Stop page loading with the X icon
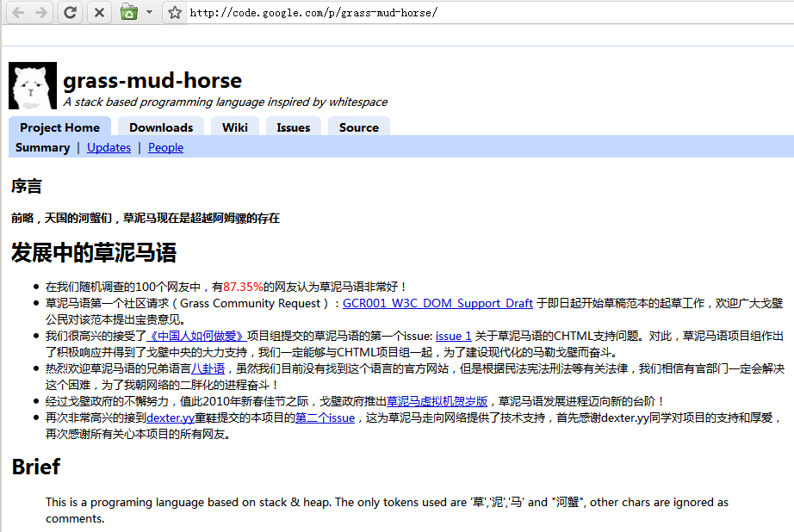 coord(99,12)
